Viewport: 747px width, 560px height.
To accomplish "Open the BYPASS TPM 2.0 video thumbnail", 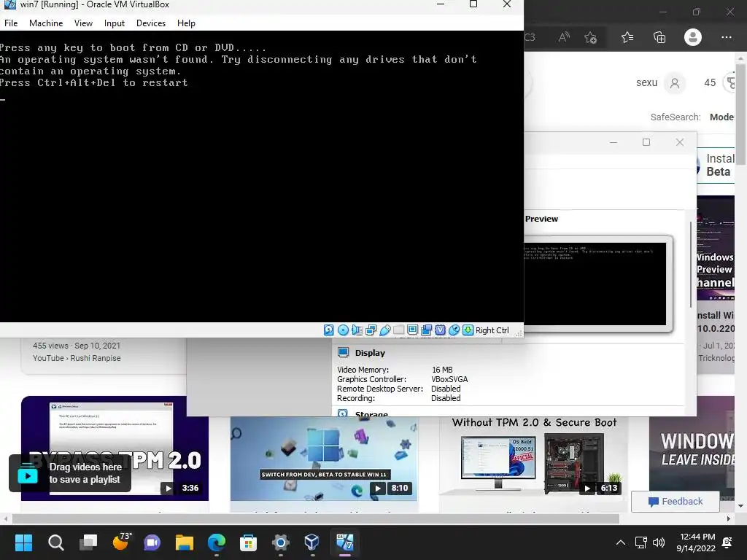I will pyautogui.click(x=115, y=448).
